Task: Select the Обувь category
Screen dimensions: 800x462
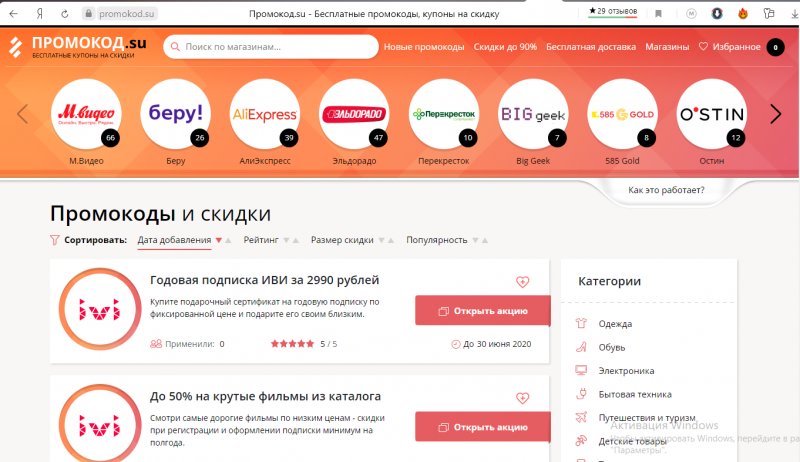Action: click(x=612, y=347)
